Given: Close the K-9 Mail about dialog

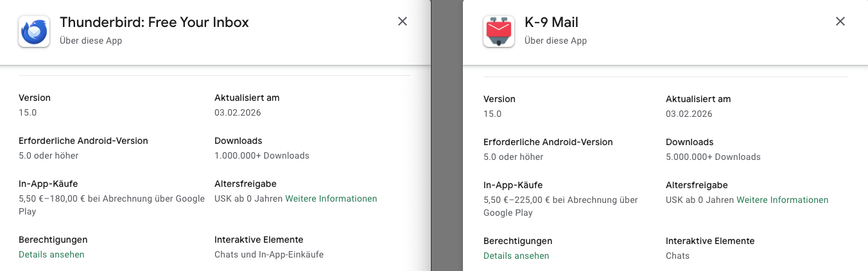Looking at the screenshot, I should [x=840, y=21].
